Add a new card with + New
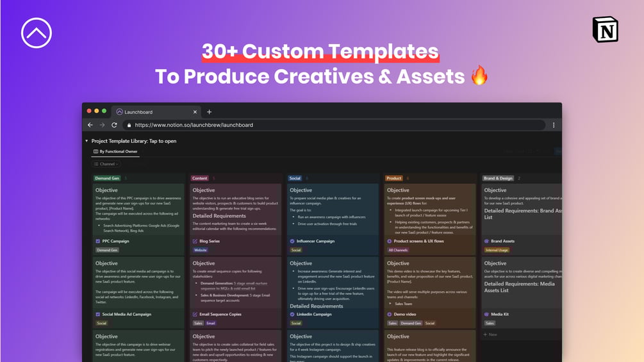 pyautogui.click(x=490, y=334)
